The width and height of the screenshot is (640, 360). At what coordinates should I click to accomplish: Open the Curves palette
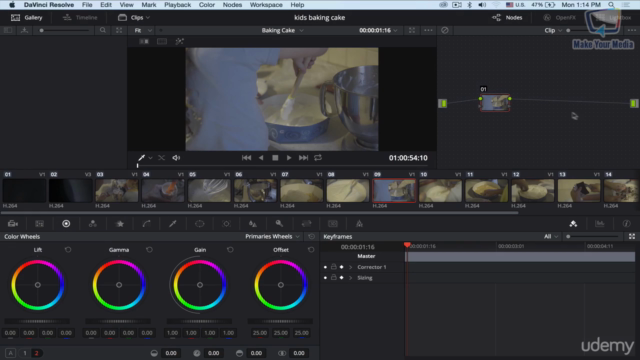pyautogui.click(x=147, y=224)
